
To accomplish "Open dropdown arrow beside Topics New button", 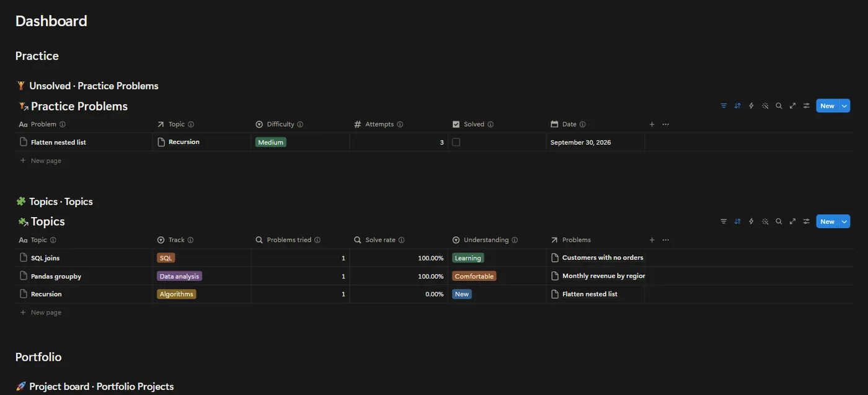I will click(844, 221).
